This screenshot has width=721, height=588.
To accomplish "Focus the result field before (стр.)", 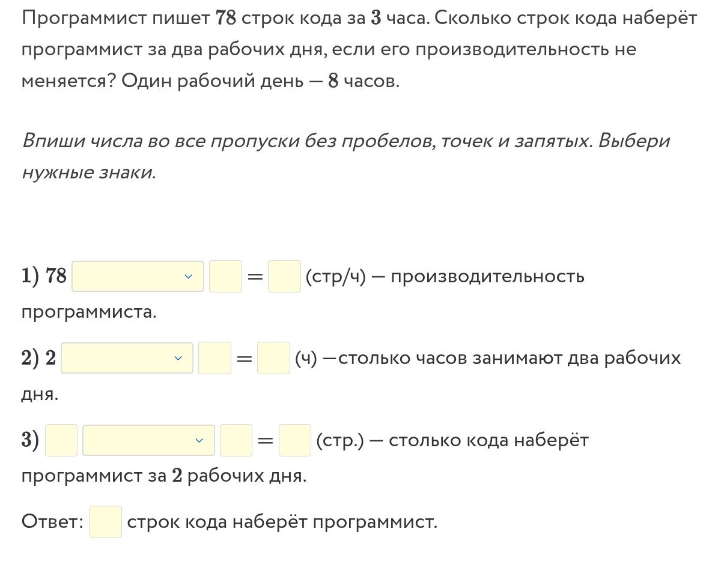I will 295,440.
